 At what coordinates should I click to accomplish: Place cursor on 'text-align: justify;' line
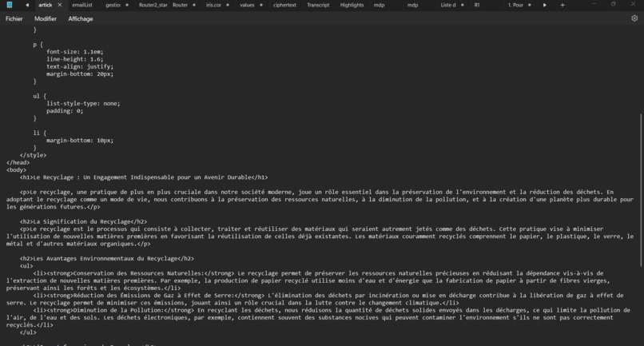click(x=80, y=66)
